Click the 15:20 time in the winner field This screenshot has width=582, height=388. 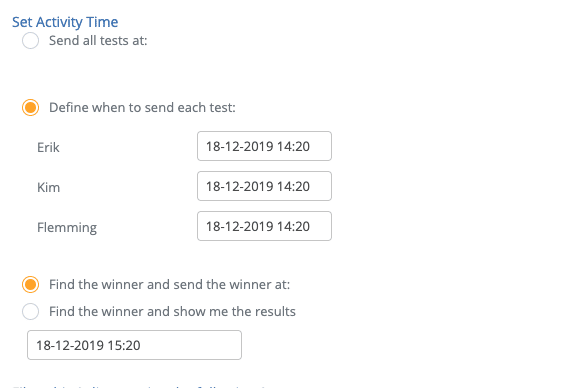coord(124,345)
